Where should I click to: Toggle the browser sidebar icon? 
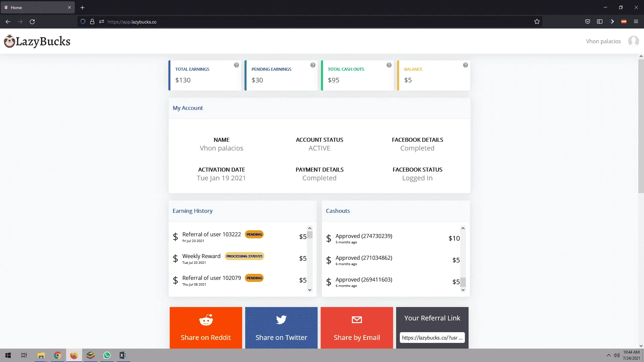click(x=600, y=22)
